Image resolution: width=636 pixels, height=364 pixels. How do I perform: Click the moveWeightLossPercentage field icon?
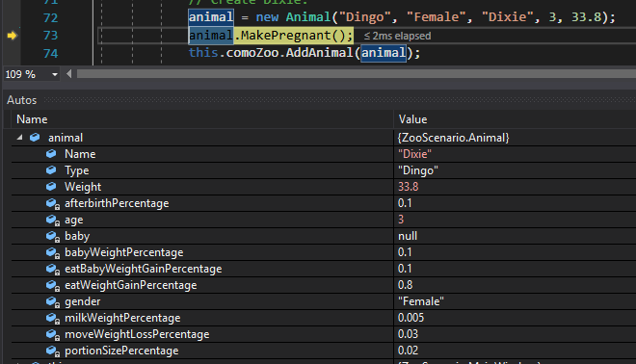pos(53,335)
